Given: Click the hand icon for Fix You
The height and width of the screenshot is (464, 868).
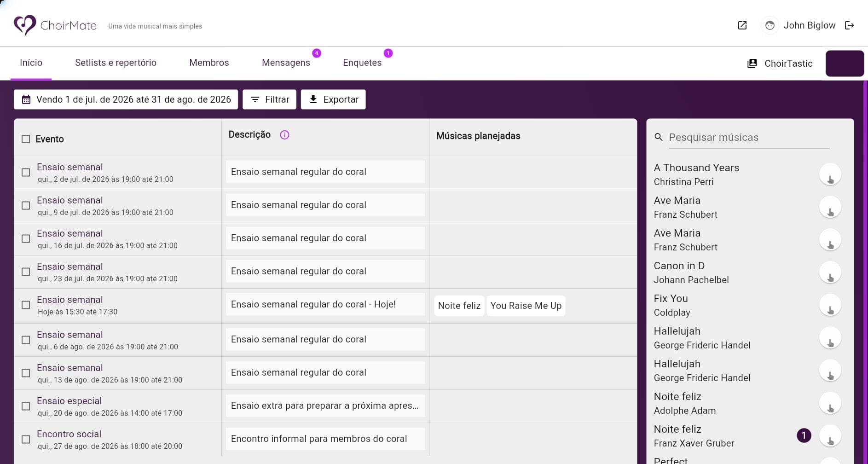Looking at the screenshot, I should pyautogui.click(x=830, y=305).
